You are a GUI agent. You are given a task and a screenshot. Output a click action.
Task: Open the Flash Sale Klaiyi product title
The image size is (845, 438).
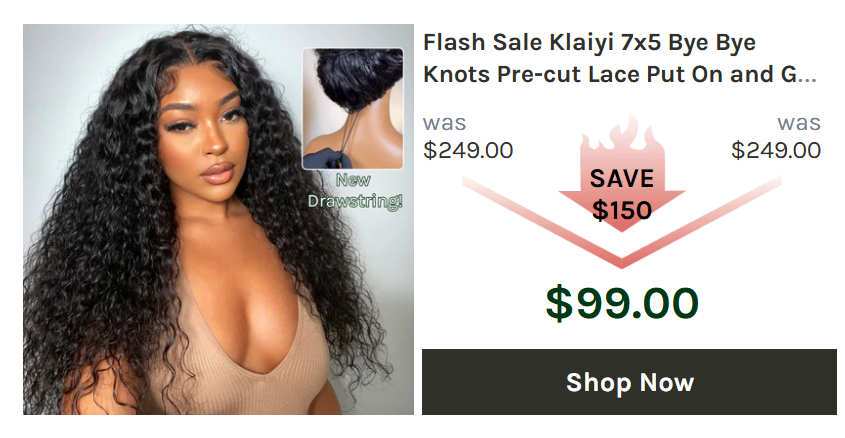[620, 58]
